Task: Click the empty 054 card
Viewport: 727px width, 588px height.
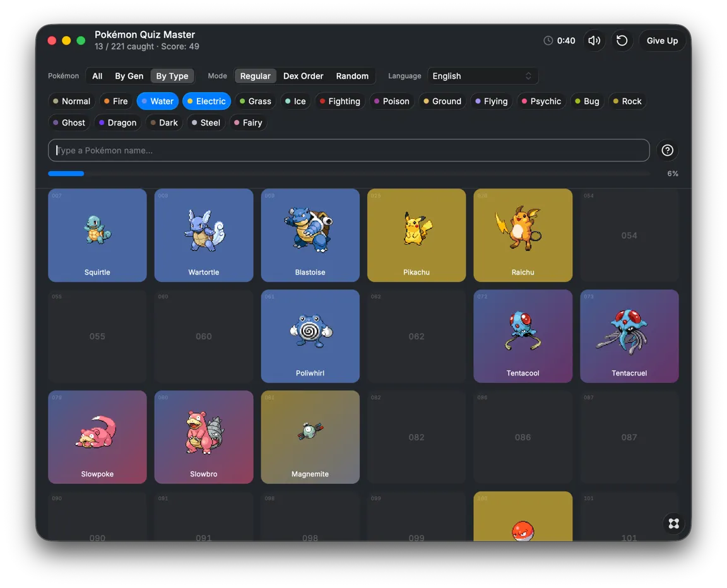Action: [629, 235]
